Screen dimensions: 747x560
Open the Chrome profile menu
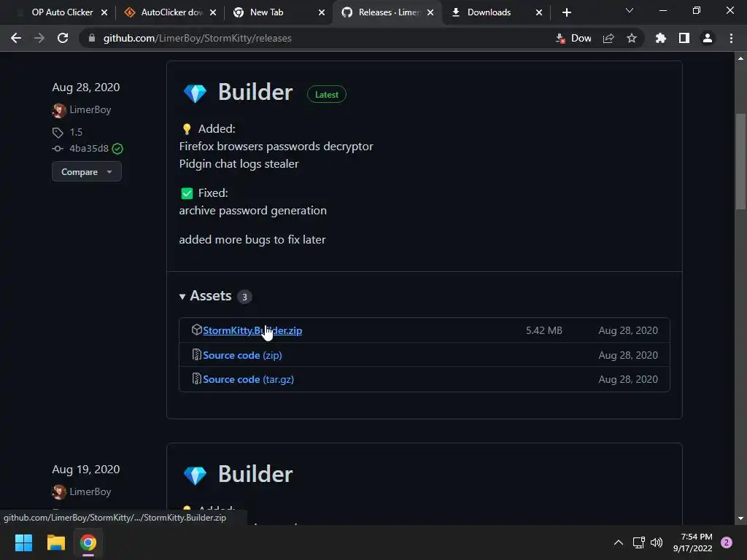coord(708,38)
